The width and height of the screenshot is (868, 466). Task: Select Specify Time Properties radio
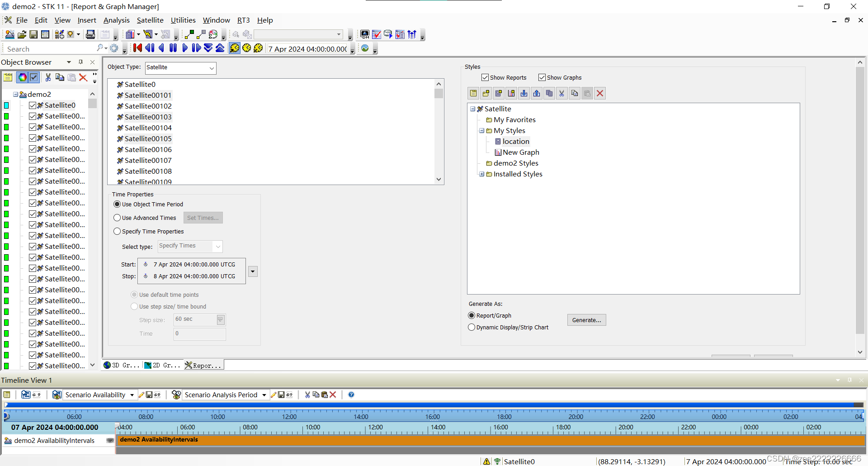(x=117, y=231)
